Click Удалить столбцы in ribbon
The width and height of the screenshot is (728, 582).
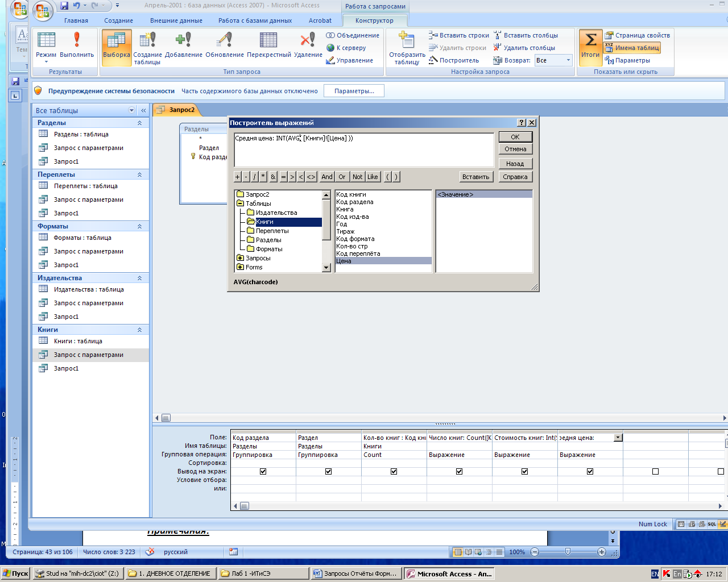[x=524, y=48]
